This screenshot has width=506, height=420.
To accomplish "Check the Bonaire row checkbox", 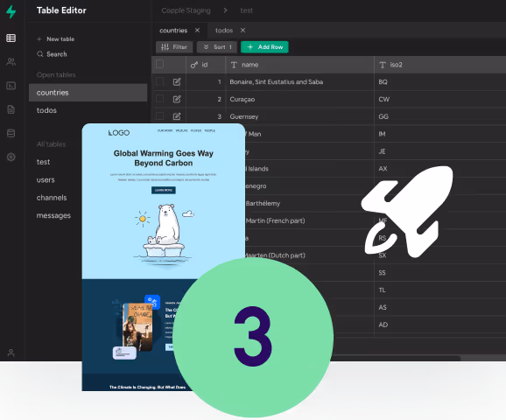I will 159,81.
